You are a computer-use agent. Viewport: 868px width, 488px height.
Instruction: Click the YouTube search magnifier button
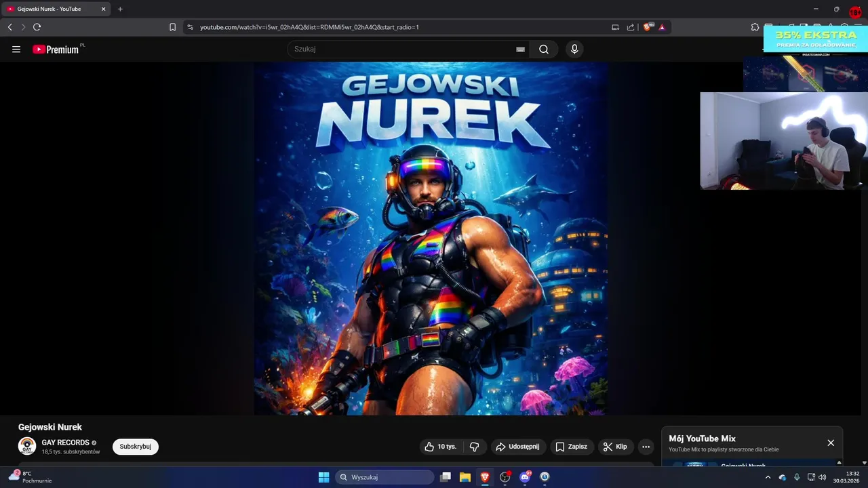tap(544, 49)
